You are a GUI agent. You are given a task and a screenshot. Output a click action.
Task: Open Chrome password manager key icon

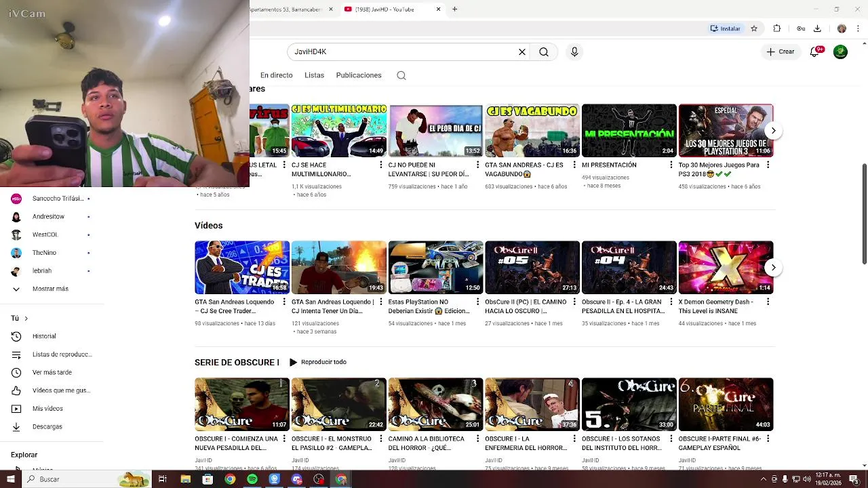click(801, 28)
